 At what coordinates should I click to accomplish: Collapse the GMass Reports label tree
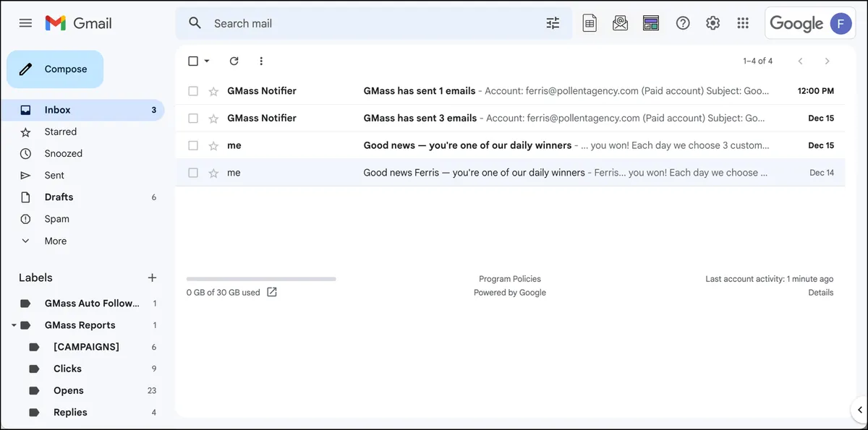click(x=14, y=325)
